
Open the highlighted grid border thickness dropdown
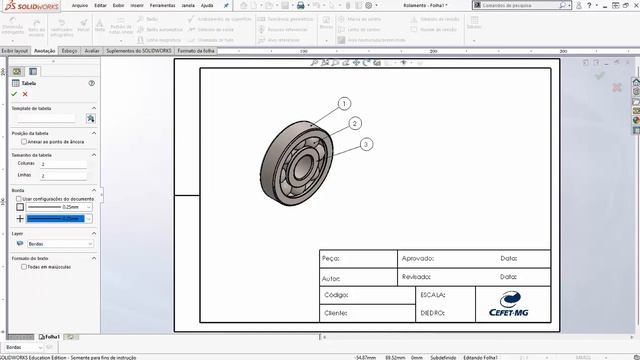89,219
